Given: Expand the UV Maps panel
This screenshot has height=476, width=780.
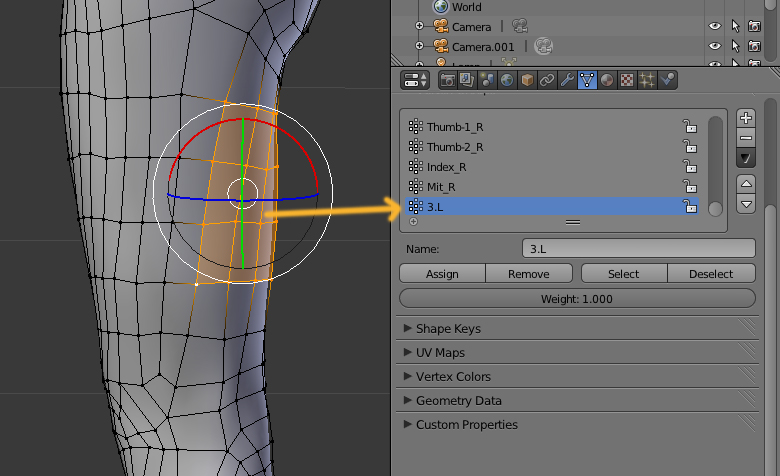Looking at the screenshot, I should pos(440,353).
